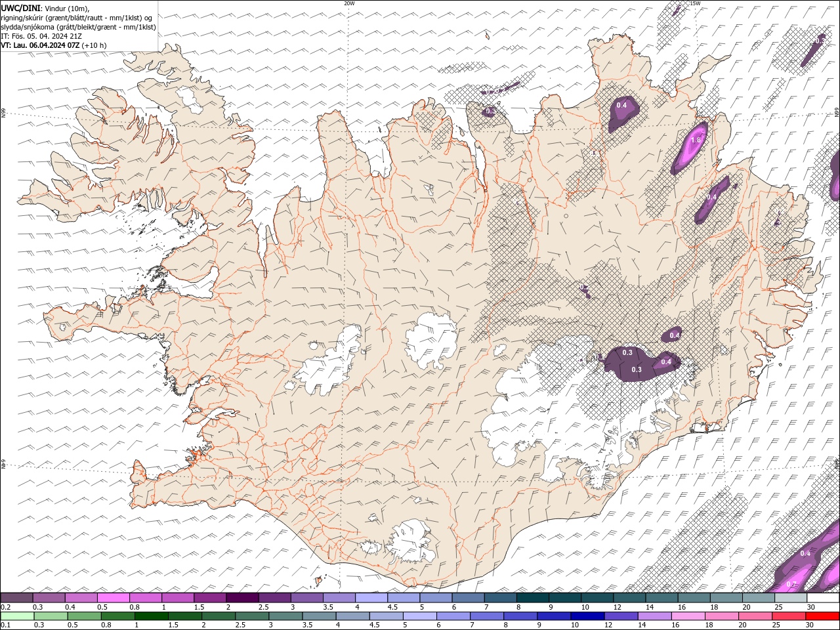Screen dimensions: 840x630
Task: Click the dark teal snow swatch labeled 8
Action: (x=532, y=598)
